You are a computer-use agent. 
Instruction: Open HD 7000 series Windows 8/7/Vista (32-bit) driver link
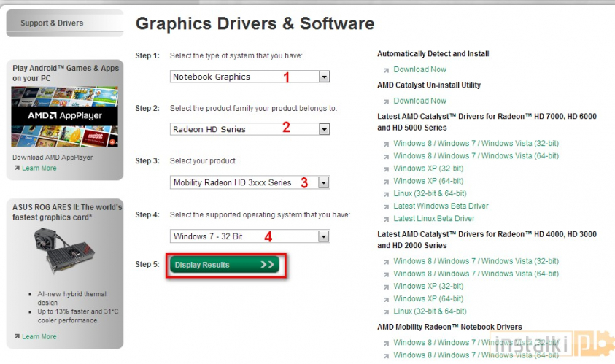pos(476,143)
